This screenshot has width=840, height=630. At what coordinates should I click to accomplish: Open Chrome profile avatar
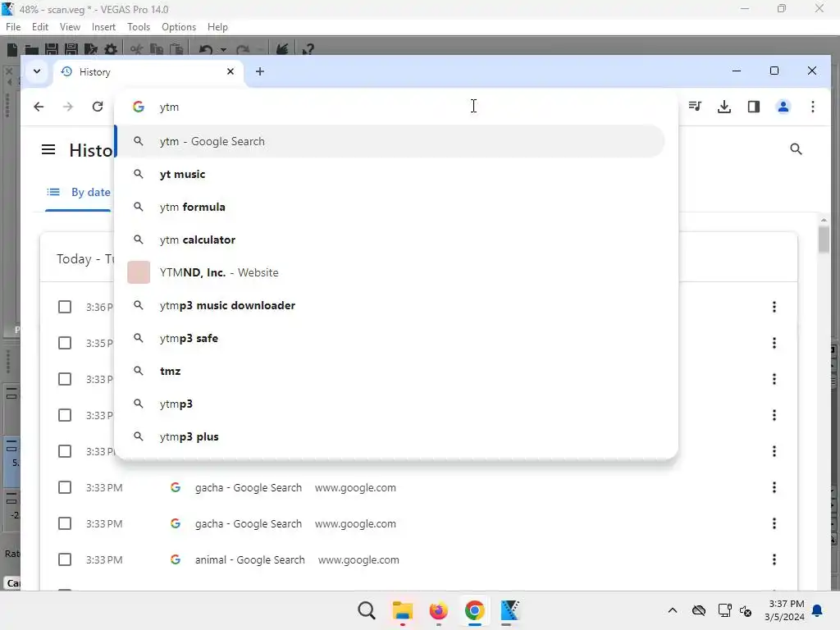(x=783, y=107)
